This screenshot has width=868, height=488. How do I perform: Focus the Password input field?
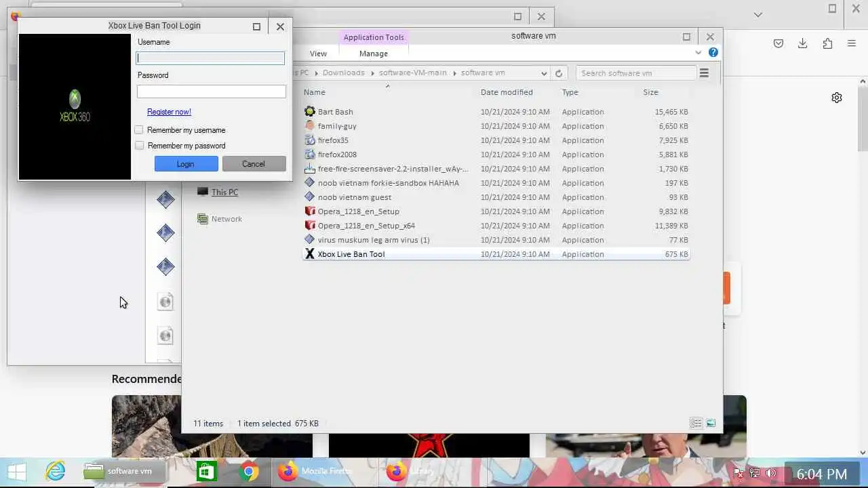(x=211, y=91)
